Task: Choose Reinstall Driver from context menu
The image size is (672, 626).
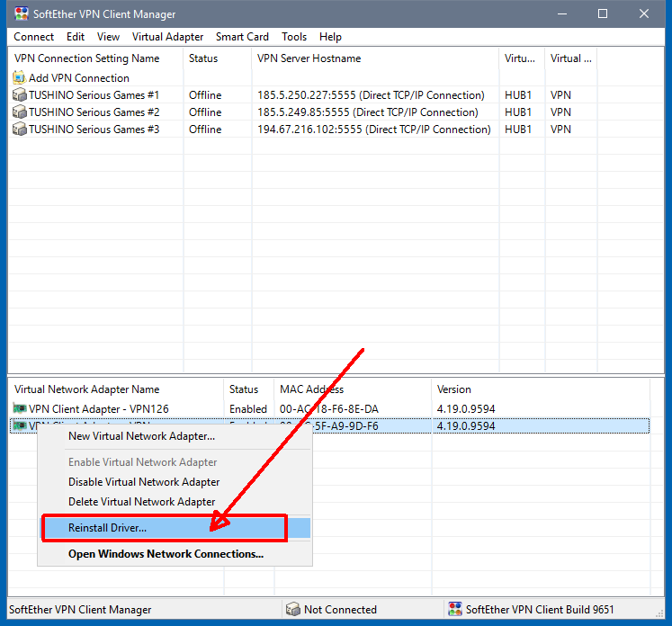Action: [x=108, y=528]
